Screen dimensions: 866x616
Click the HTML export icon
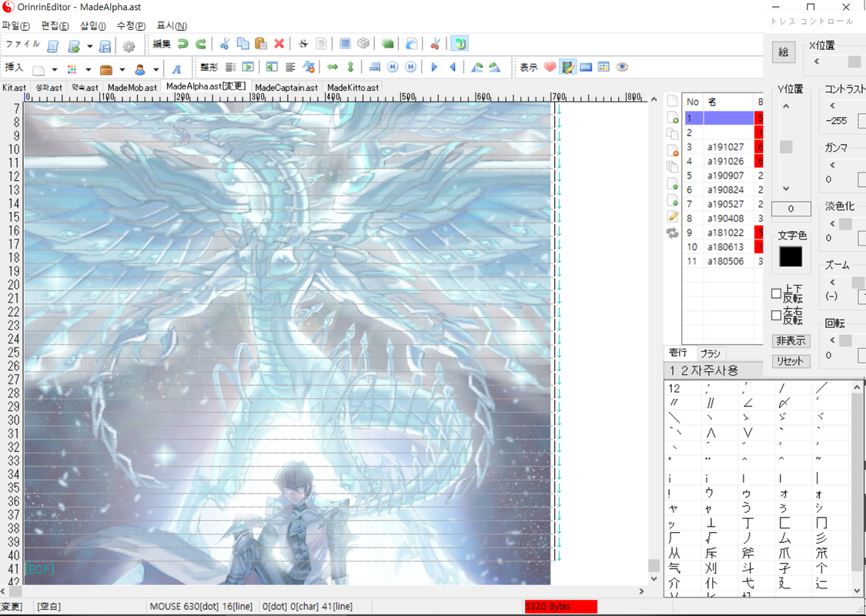click(586, 67)
